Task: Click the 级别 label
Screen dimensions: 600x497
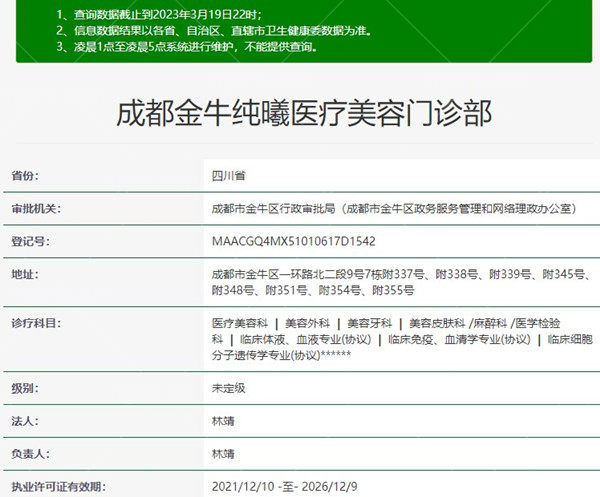Action: [x=25, y=388]
